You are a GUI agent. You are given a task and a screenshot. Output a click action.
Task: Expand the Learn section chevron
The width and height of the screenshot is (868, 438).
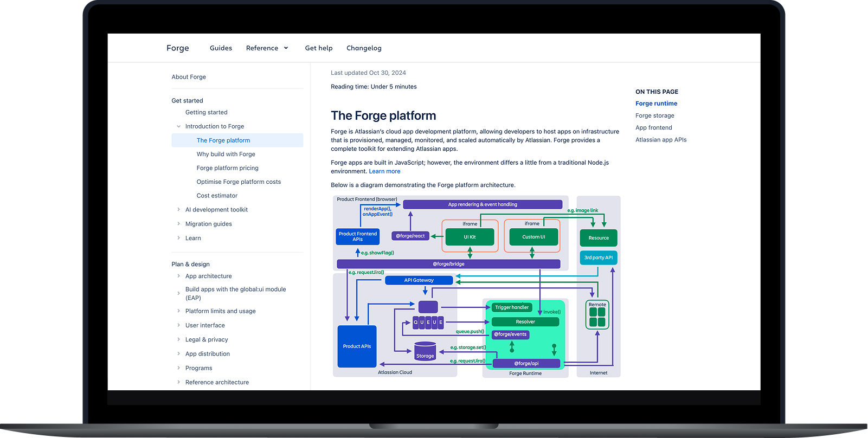pyautogui.click(x=178, y=238)
